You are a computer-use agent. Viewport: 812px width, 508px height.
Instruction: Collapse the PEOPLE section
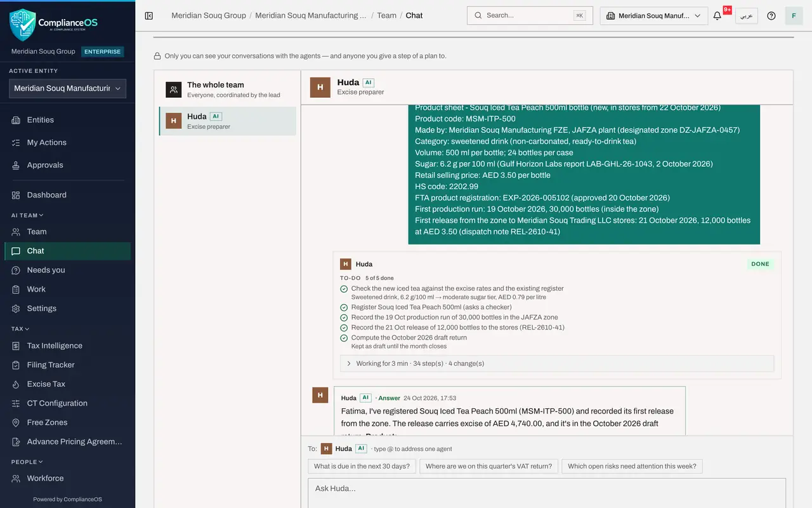pos(27,462)
